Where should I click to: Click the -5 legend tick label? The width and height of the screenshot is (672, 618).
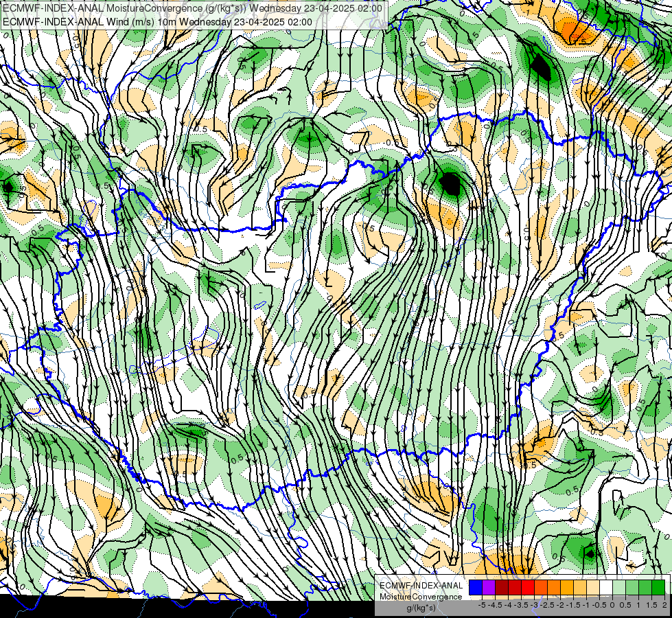tap(482, 605)
